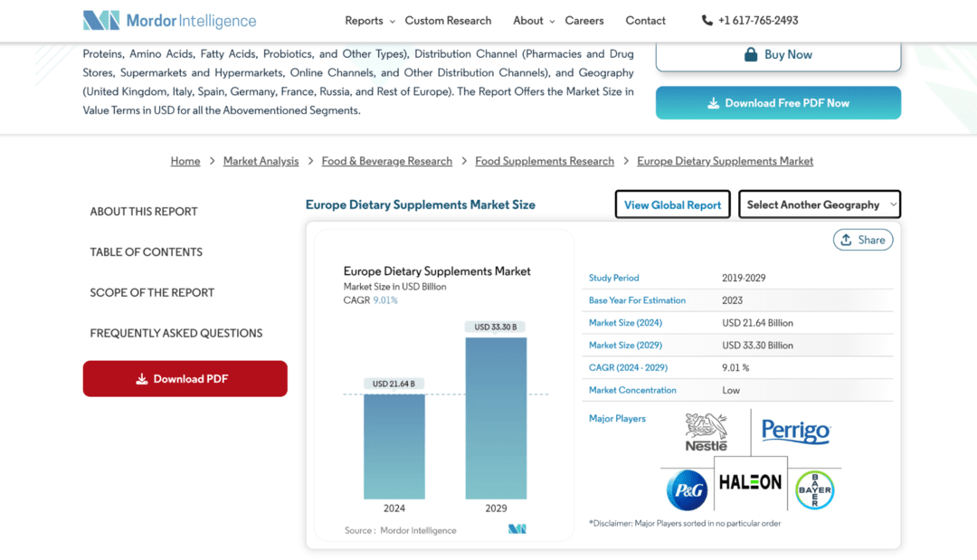The width and height of the screenshot is (977, 560).
Task: Click the red Download PDF button
Action: pyautogui.click(x=185, y=379)
